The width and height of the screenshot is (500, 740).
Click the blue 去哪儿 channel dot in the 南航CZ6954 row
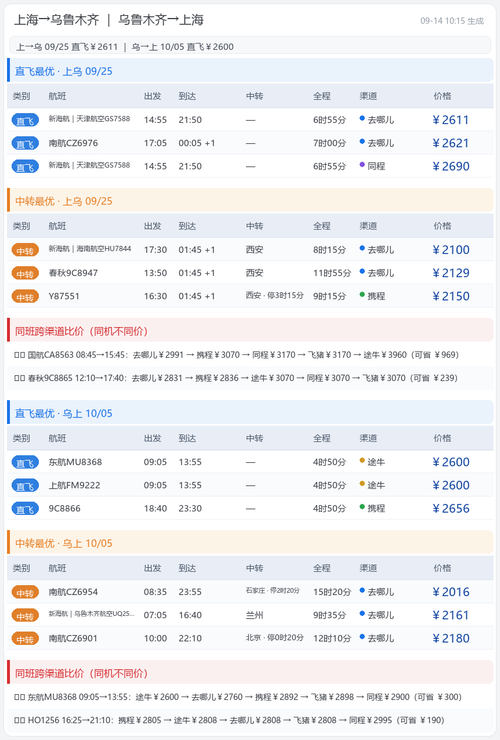pyautogui.click(x=362, y=590)
